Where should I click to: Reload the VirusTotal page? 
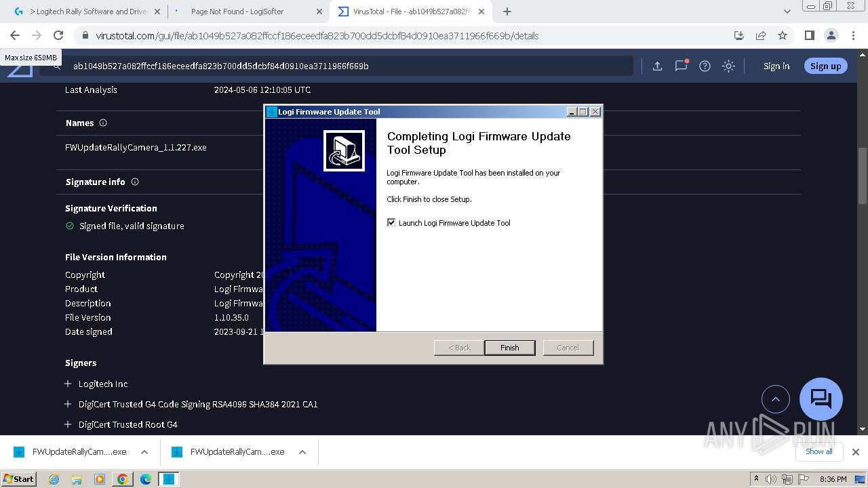coord(58,35)
